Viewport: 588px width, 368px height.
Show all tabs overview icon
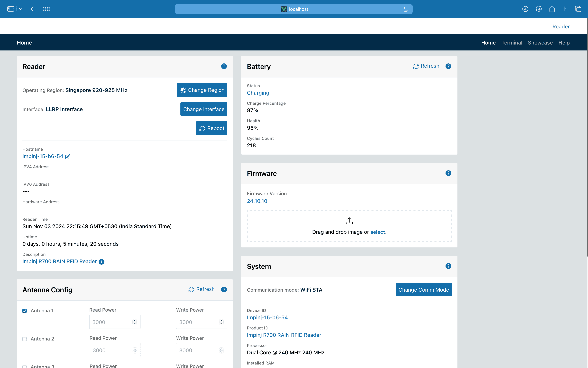tap(578, 9)
